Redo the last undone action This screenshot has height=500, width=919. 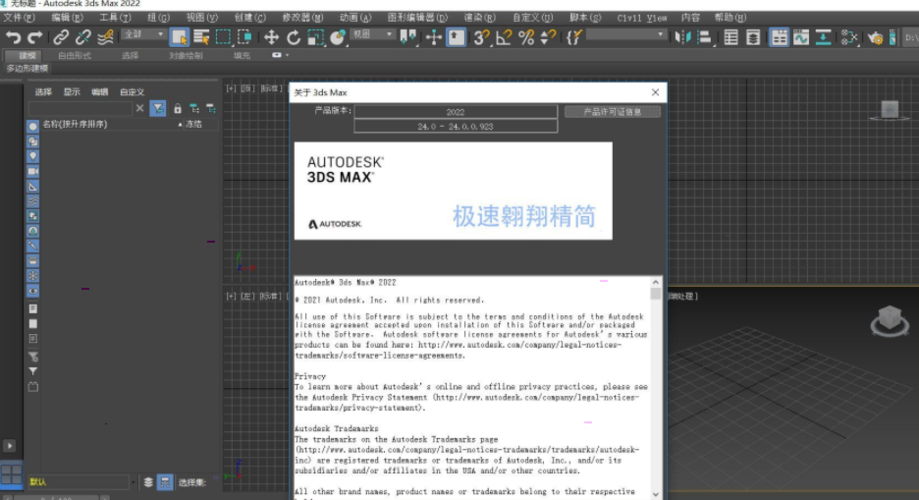point(35,38)
